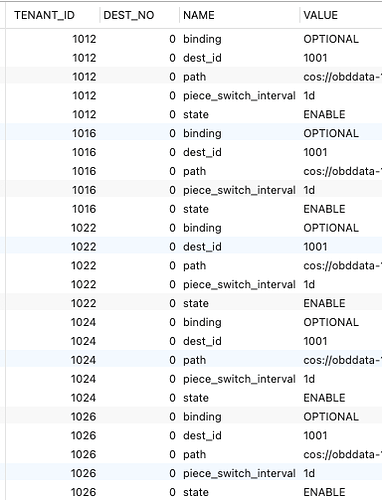Click the TENANT_ID column header
The width and height of the screenshot is (382, 500).
tap(44, 15)
